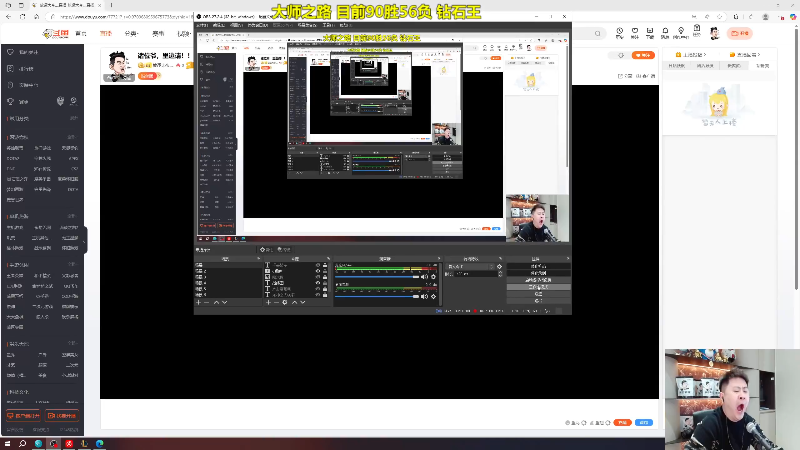The image size is (800, 450).
Task: Open download icon in Huya header
Action: coord(649,33)
